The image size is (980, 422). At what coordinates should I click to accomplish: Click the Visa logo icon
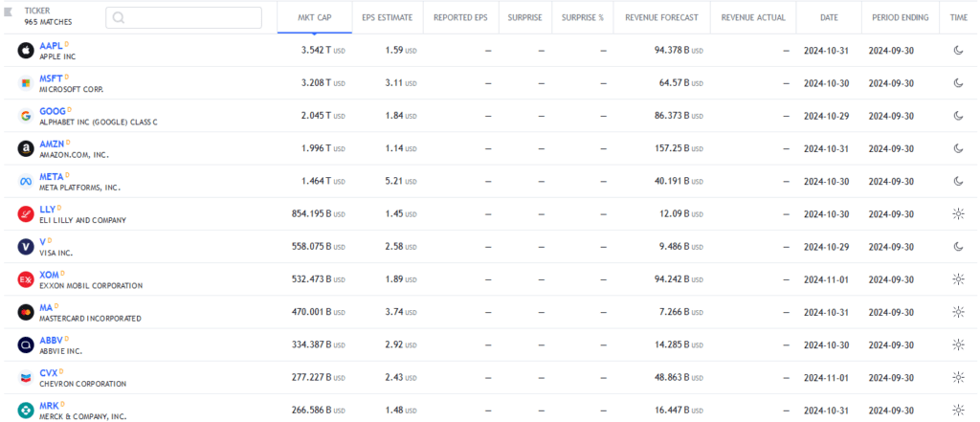pyautogui.click(x=26, y=247)
